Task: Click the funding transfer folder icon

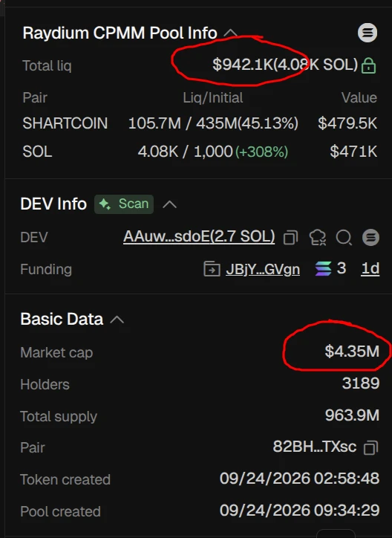Action: [x=212, y=269]
